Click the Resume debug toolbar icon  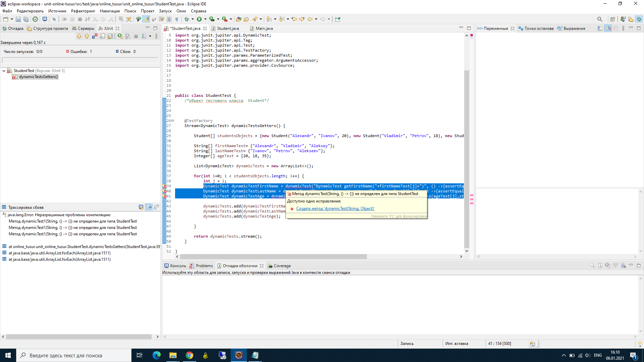(x=64, y=19)
